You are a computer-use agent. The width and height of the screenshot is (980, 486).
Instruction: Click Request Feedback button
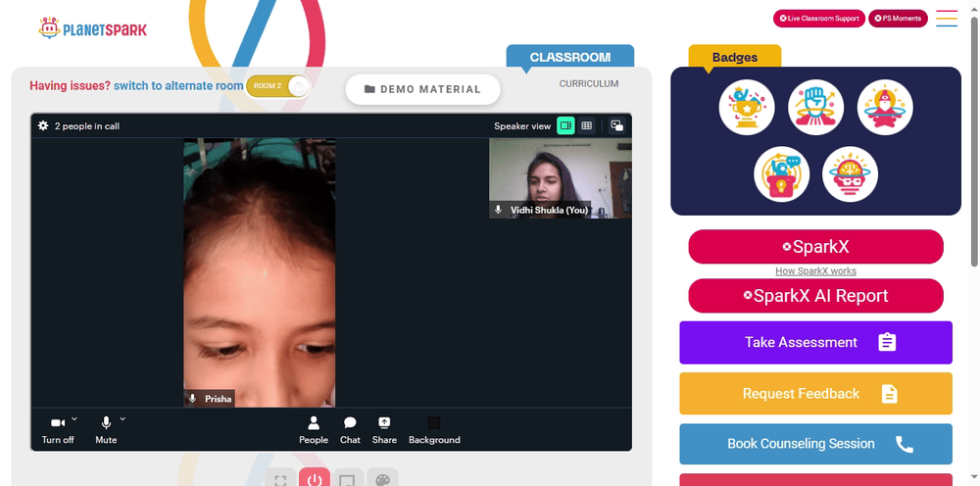815,394
